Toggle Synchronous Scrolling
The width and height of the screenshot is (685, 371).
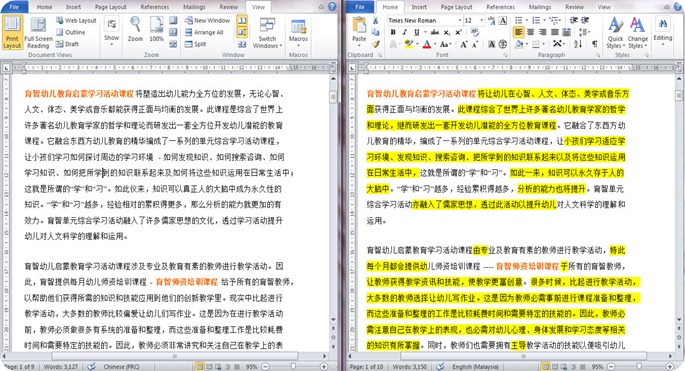coord(242,32)
